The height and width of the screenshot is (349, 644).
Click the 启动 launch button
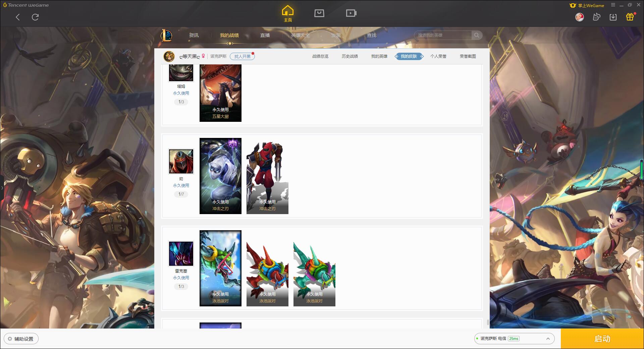coord(602,339)
